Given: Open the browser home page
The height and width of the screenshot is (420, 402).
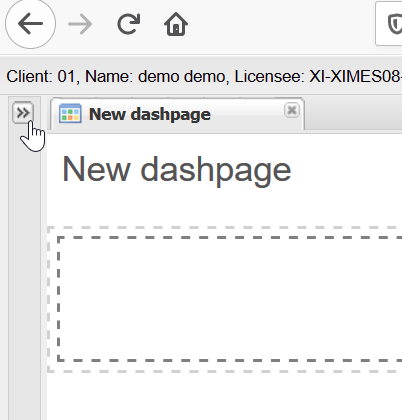Looking at the screenshot, I should click(176, 24).
